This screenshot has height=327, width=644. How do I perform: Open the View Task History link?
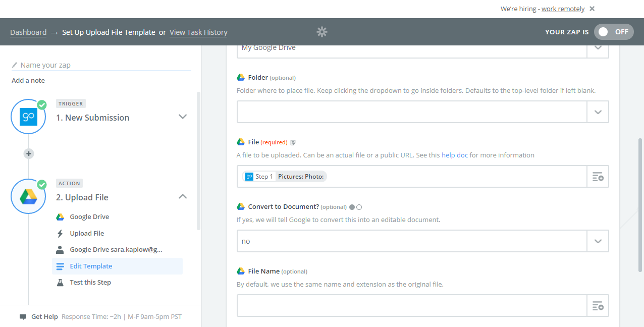[198, 32]
